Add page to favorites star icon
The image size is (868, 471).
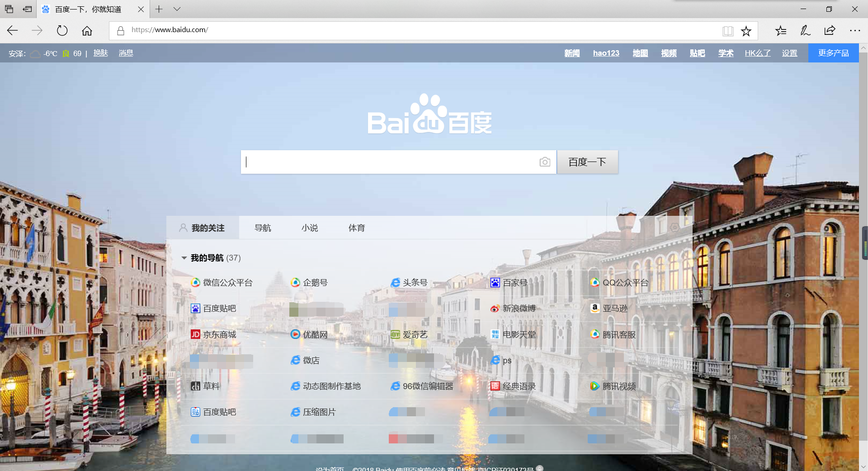746,31
